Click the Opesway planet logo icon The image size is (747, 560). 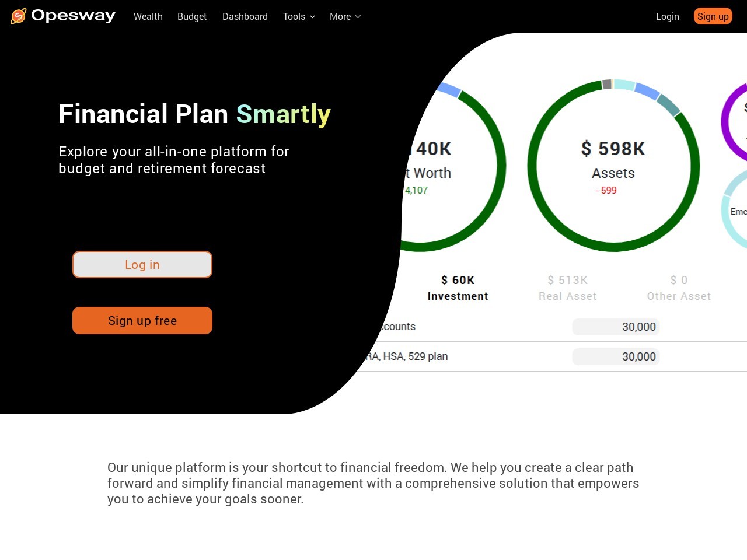click(x=19, y=16)
